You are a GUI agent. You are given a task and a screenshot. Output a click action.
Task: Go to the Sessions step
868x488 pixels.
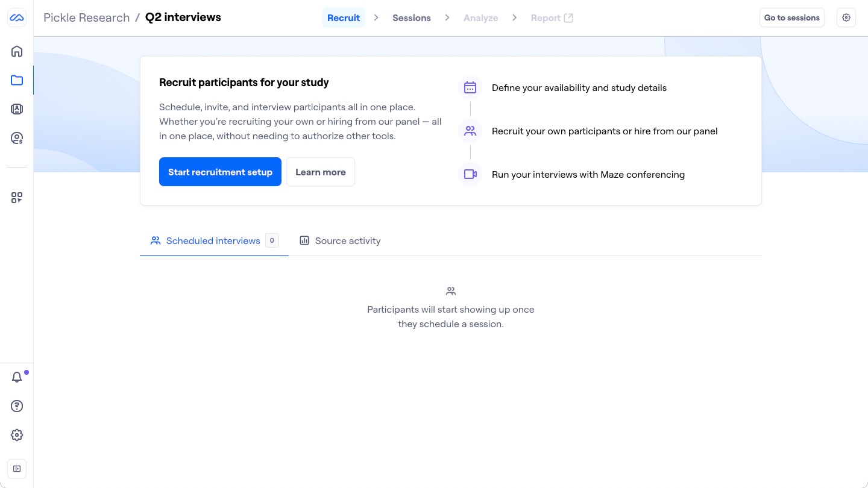411,18
